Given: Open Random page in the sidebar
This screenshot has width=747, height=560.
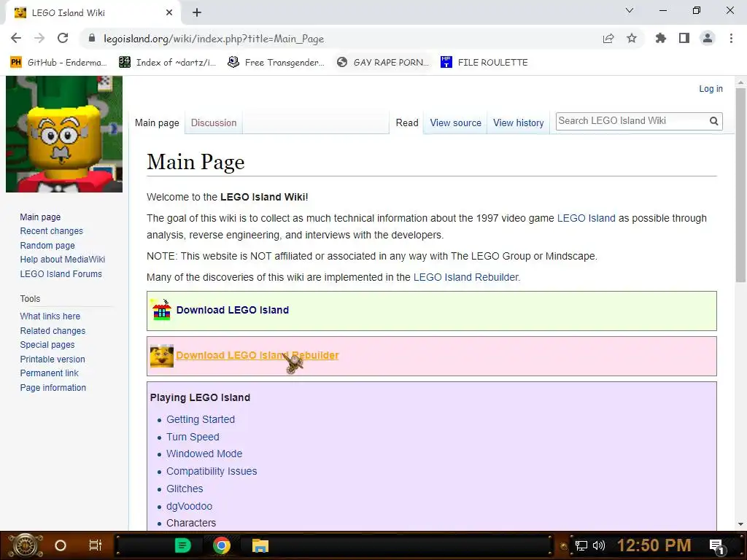Looking at the screenshot, I should point(47,245).
